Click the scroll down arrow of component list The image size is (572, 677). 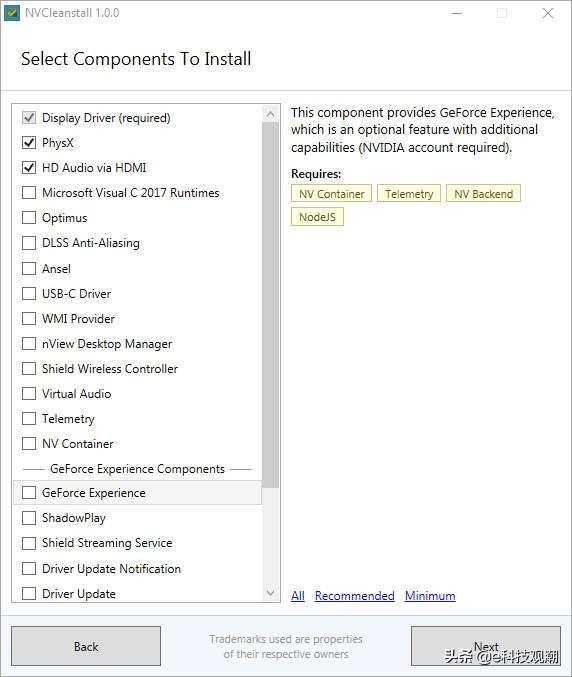[270, 592]
